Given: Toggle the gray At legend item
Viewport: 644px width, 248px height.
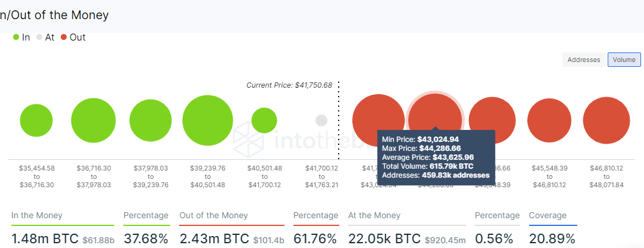Looking at the screenshot, I should [45, 38].
